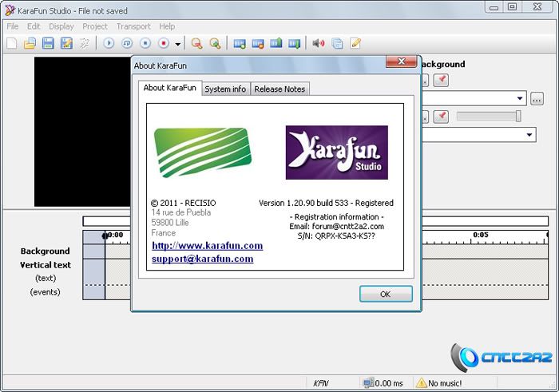The image size is (559, 392).
Task: Click the 0:05 mark on the timeline ruler
Action: [x=481, y=235]
